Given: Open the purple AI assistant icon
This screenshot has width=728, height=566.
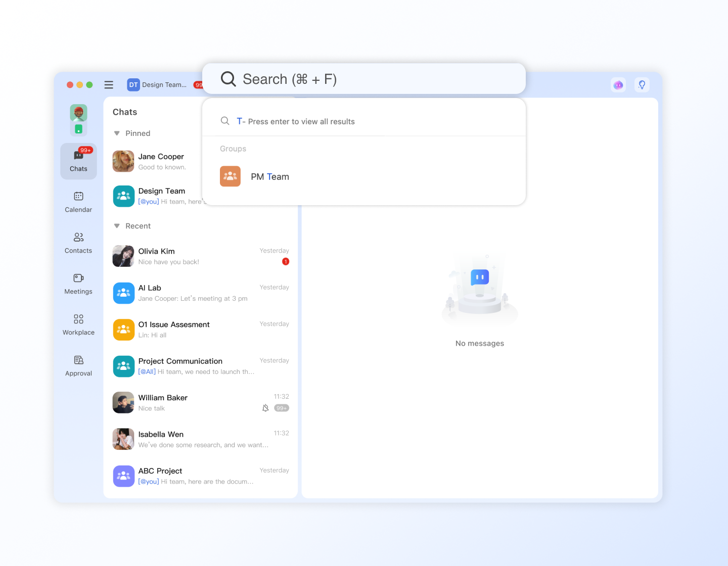Looking at the screenshot, I should tap(618, 85).
